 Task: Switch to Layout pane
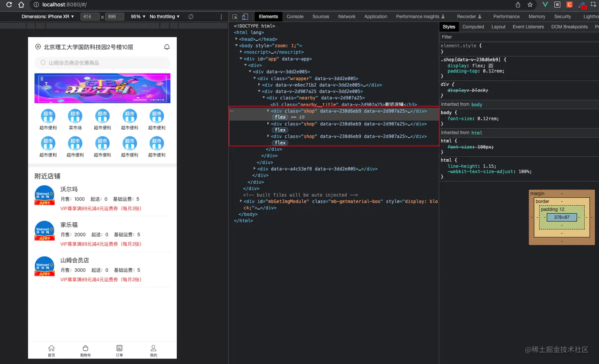[498, 27]
